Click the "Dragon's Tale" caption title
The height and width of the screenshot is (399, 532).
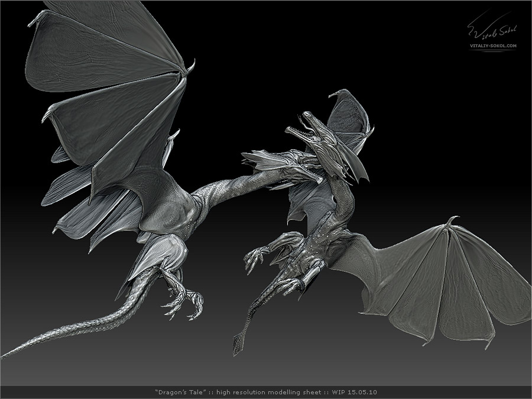coord(180,392)
